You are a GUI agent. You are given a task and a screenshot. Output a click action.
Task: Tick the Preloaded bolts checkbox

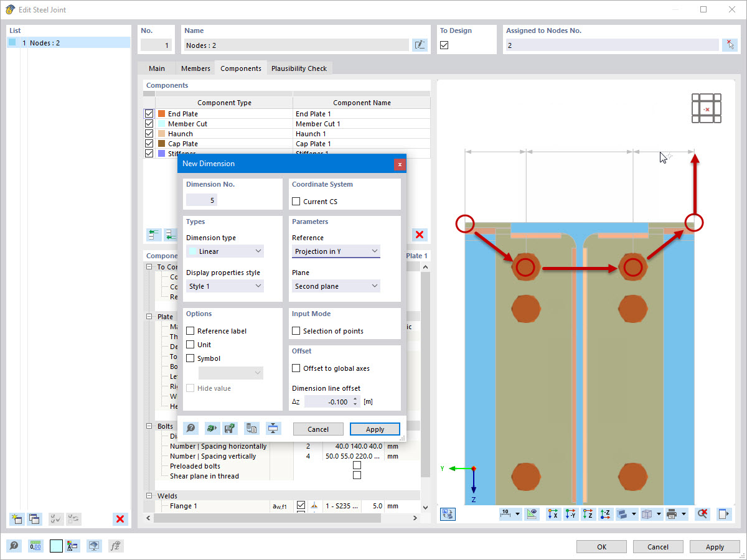point(357,465)
